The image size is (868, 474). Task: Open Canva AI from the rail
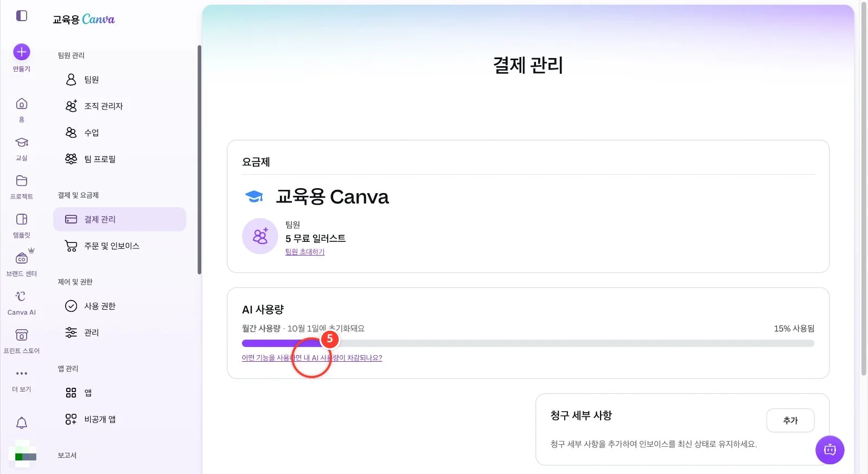click(x=22, y=303)
